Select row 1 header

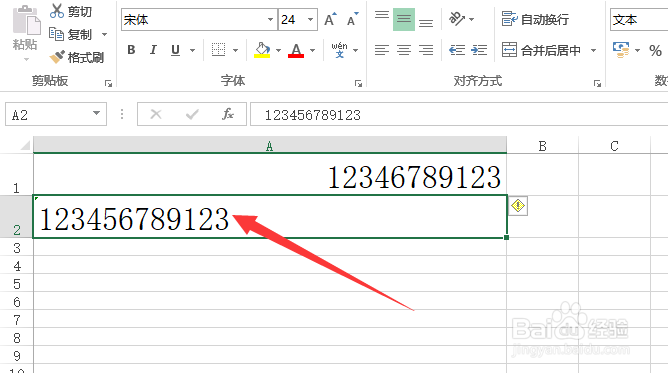tap(16, 174)
